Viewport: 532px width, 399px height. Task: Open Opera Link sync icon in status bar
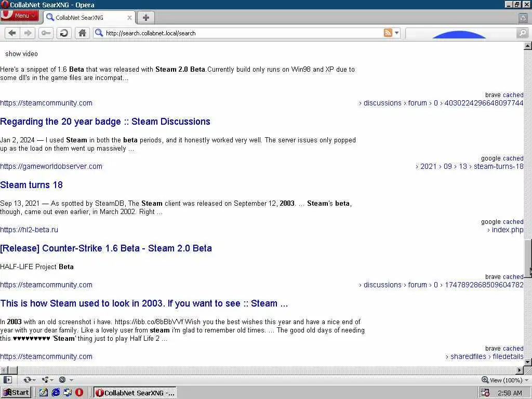point(27,380)
